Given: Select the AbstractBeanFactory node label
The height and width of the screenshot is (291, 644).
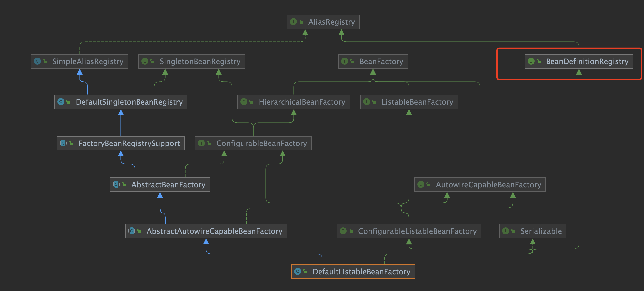Looking at the screenshot, I should 168,185.
